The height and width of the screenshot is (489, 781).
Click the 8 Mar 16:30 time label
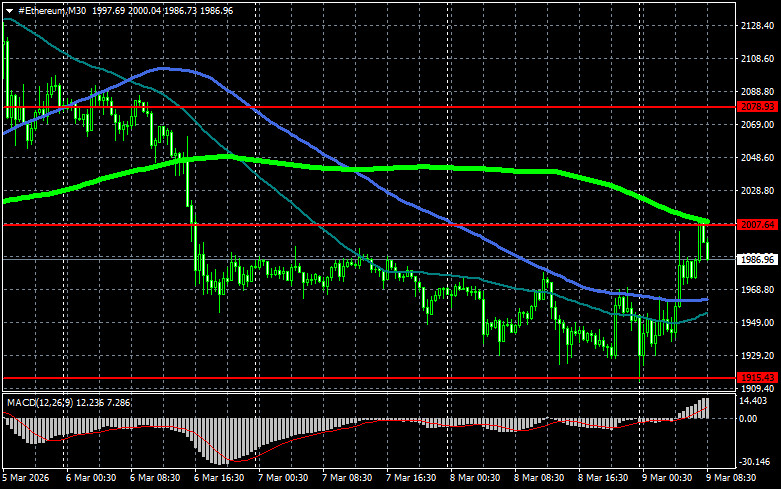(x=603, y=478)
